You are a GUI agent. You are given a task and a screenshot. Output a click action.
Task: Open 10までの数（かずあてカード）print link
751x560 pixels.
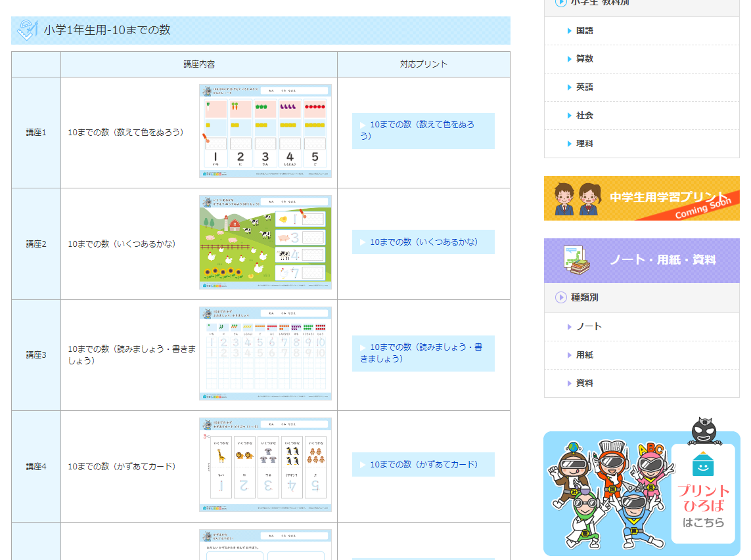[x=423, y=465]
